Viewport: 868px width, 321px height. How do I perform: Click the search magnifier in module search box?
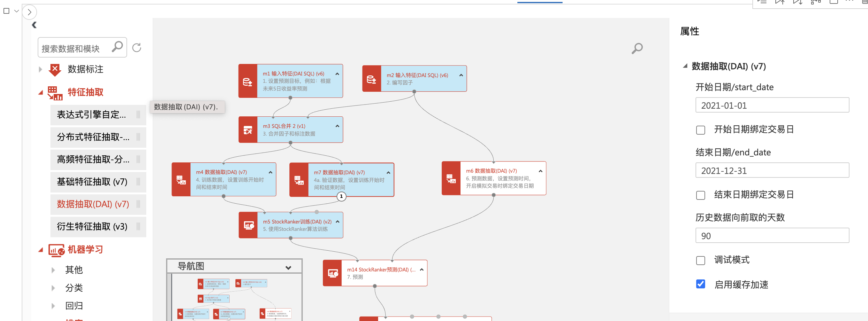point(117,47)
